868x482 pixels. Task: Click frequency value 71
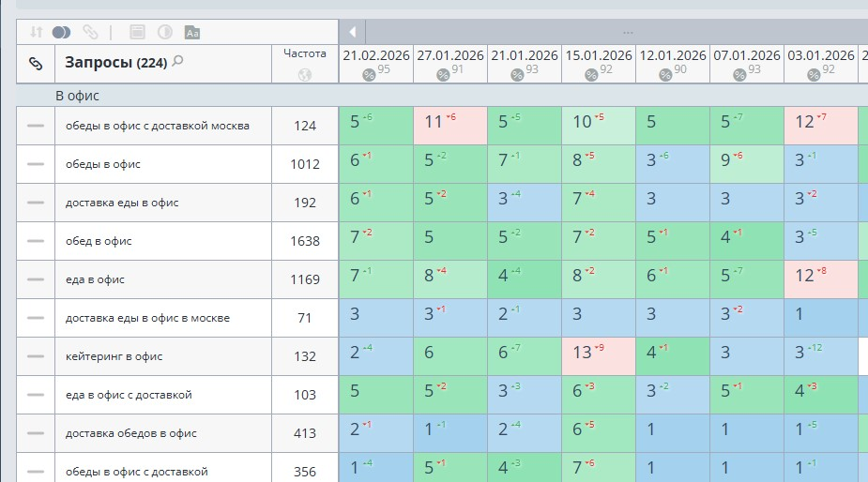[305, 318]
